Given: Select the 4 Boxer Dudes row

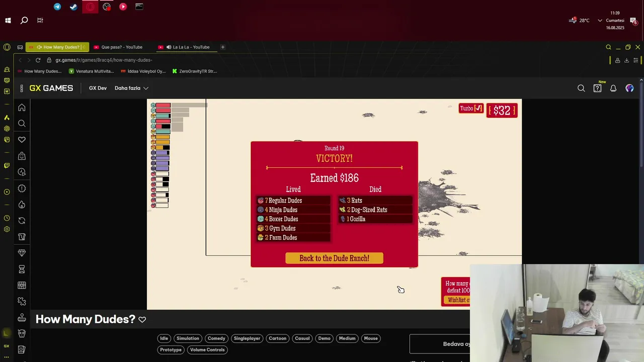Looking at the screenshot, I should 293,219.
